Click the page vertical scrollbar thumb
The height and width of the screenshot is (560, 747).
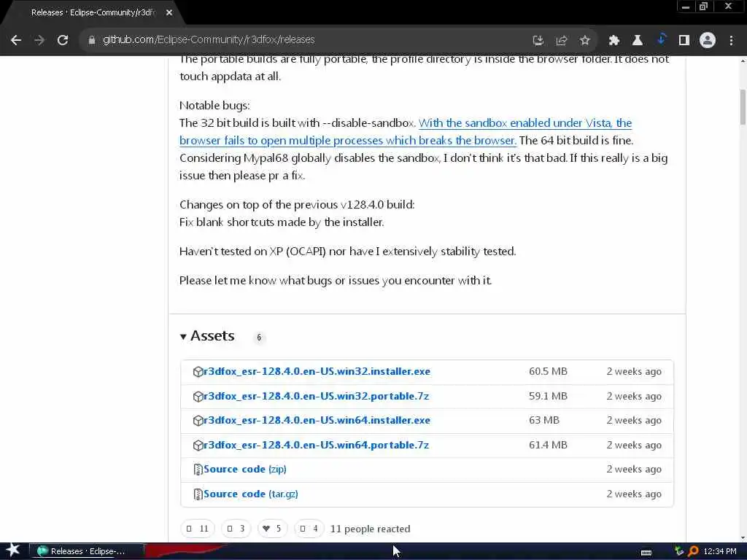(x=742, y=107)
